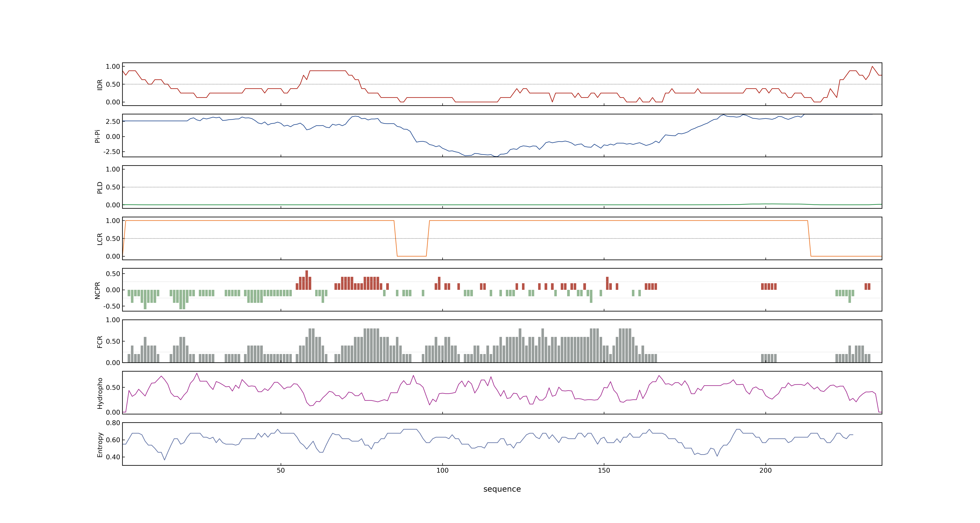Click the Entropy y-axis label
Screen dimensions: 980x523
100,445
